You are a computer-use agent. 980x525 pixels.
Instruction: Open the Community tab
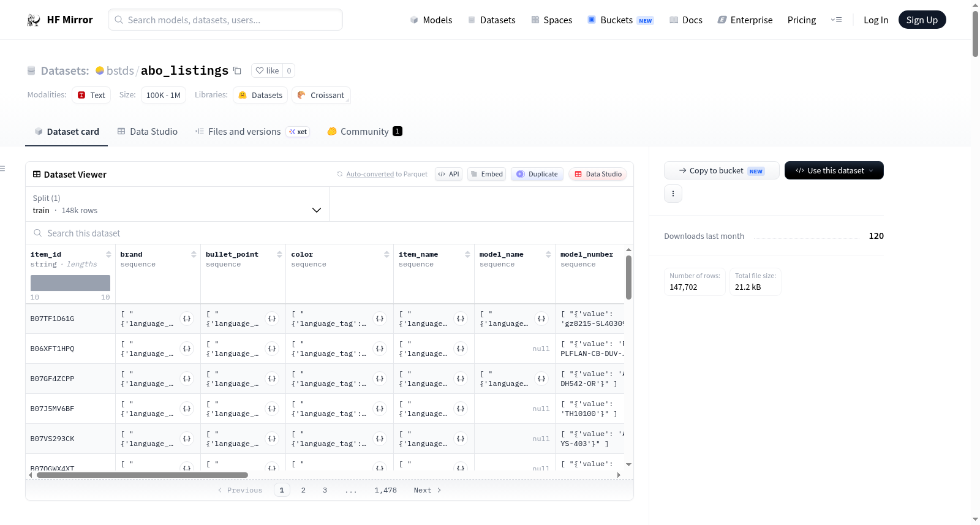coord(364,131)
